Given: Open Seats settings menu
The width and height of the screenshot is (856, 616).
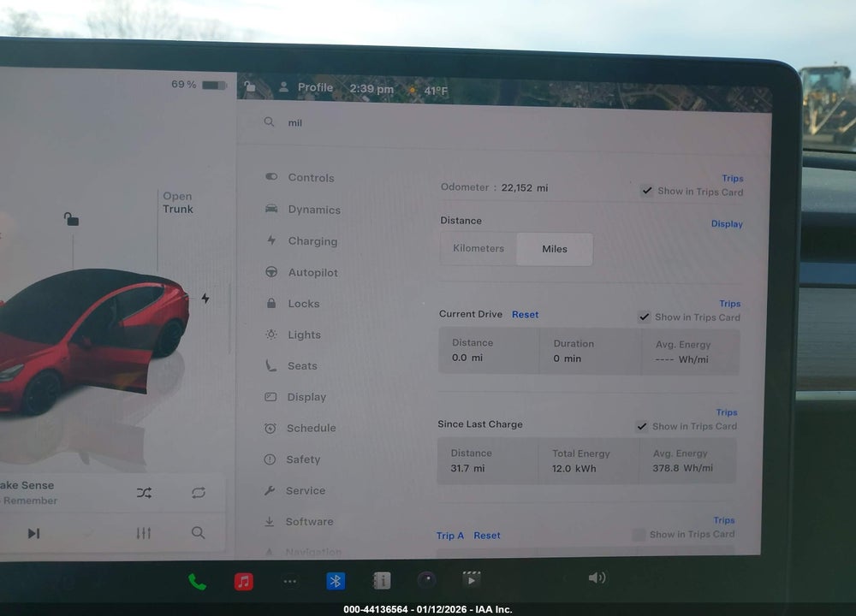Looking at the screenshot, I should pyautogui.click(x=291, y=365).
